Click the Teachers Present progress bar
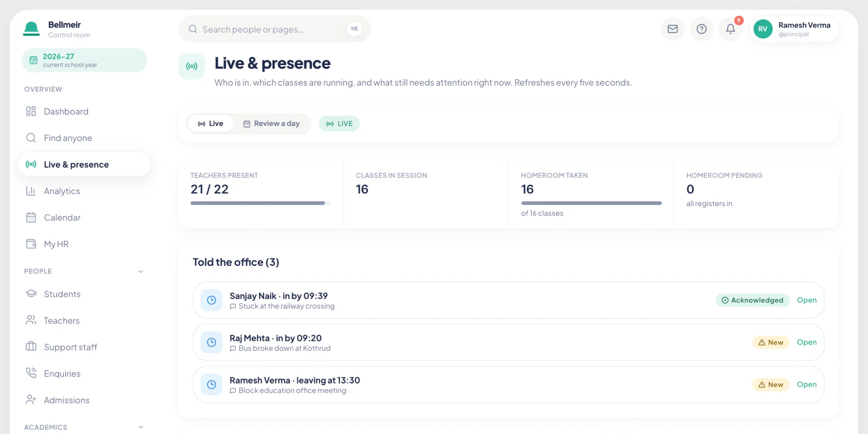 [260, 203]
